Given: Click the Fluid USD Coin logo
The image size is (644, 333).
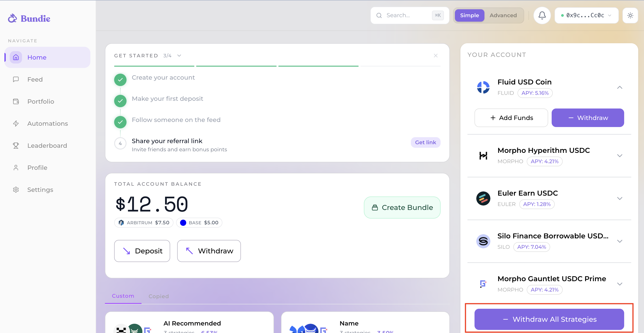Looking at the screenshot, I should (x=483, y=87).
